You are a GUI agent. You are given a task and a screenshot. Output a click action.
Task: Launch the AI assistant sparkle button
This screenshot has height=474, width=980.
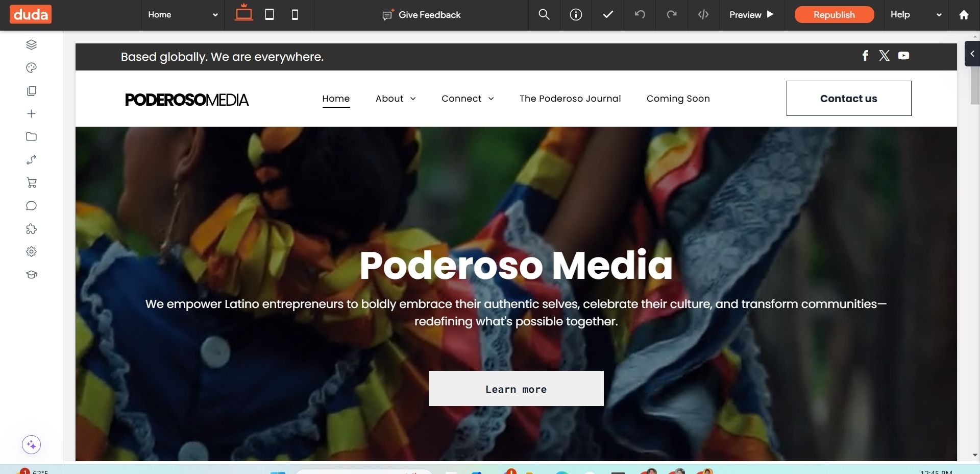click(31, 444)
